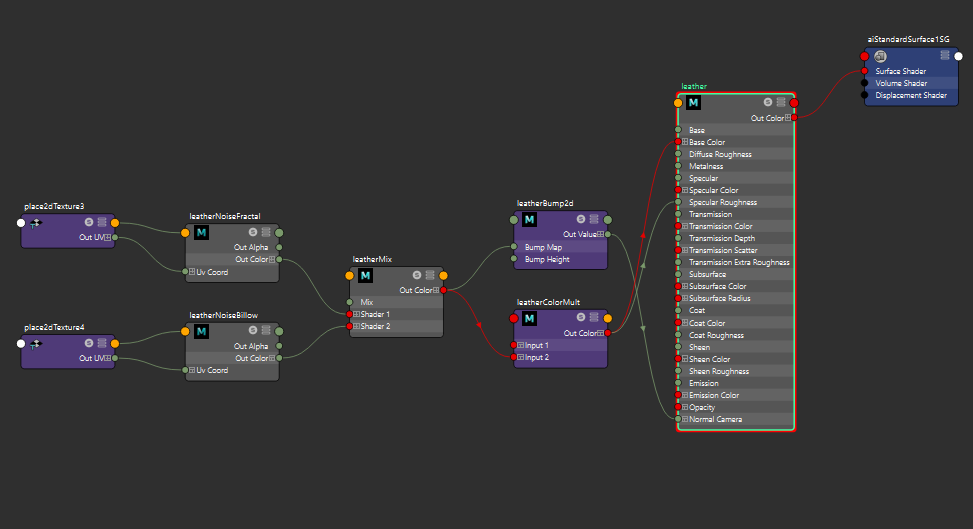Image resolution: width=973 pixels, height=529 pixels.
Task: Click the place2dTexture4 node icon
Action: click(x=37, y=343)
